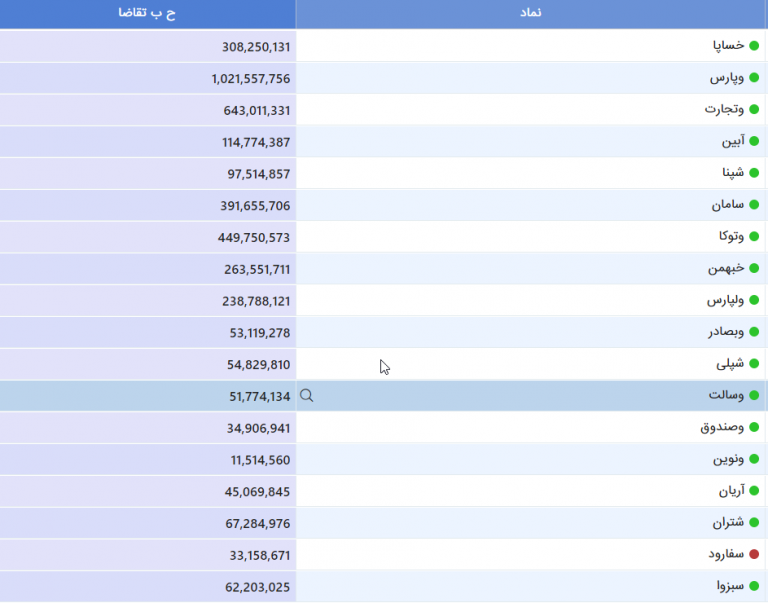Click the value 11,514,560
Screen dimensions: 768x603
click(x=261, y=460)
